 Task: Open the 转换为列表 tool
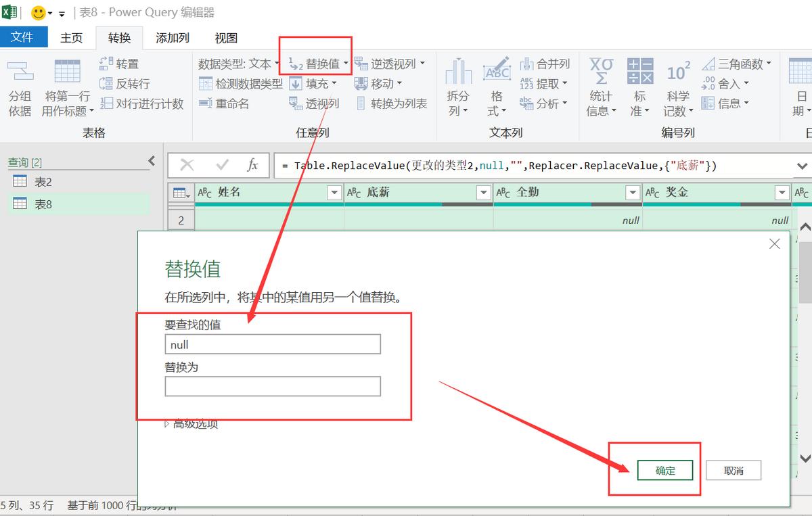click(x=391, y=103)
